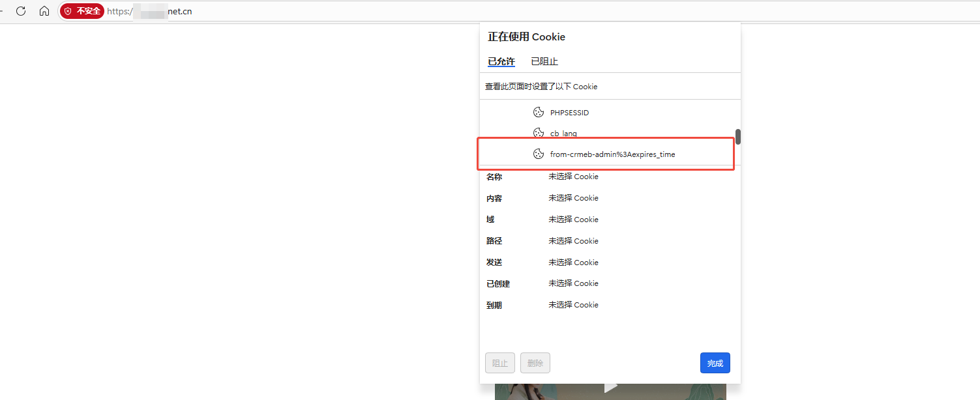
Task: Click the 名称 field label
Action: tap(494, 177)
